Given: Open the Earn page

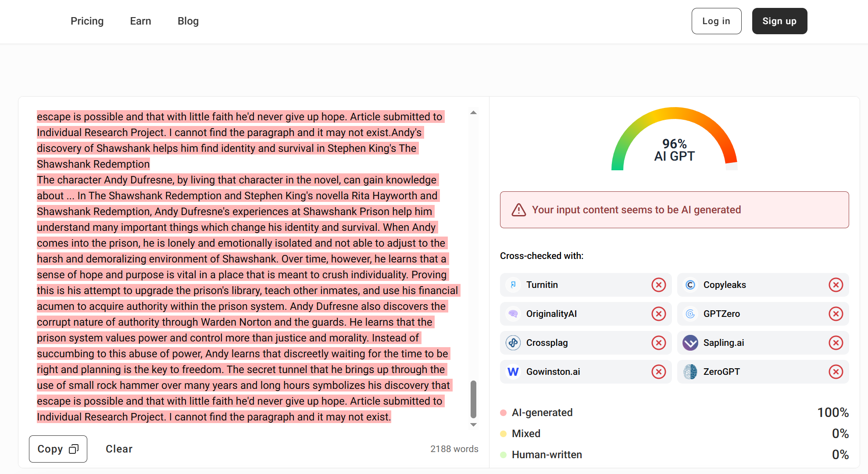Looking at the screenshot, I should click(140, 21).
